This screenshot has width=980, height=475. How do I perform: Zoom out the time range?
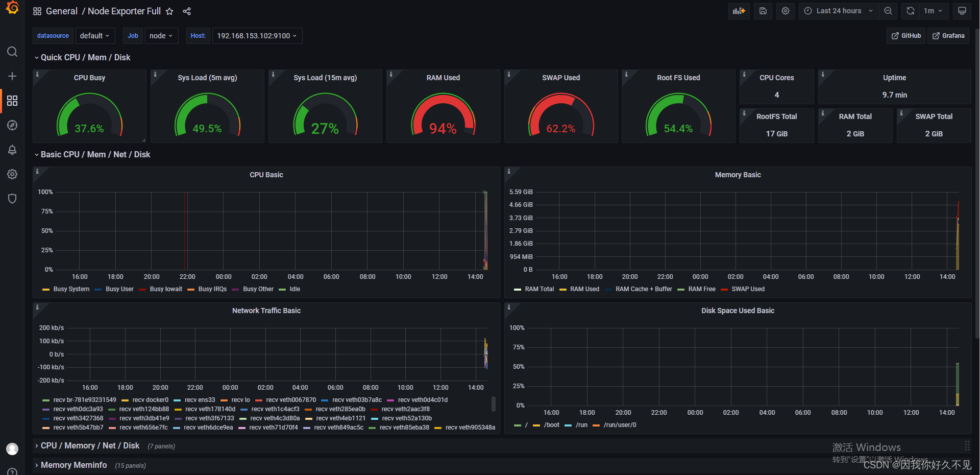(x=888, y=11)
